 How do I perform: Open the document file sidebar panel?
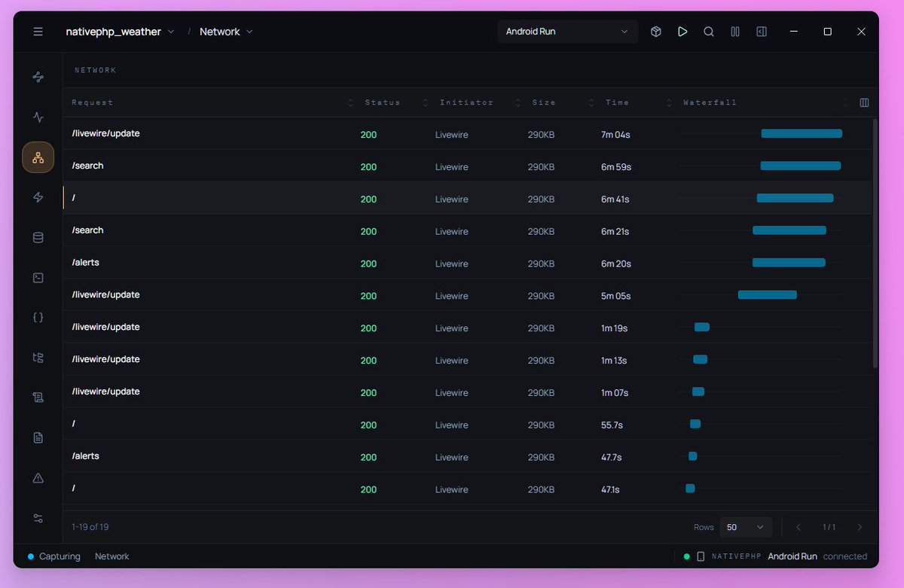[x=38, y=437]
